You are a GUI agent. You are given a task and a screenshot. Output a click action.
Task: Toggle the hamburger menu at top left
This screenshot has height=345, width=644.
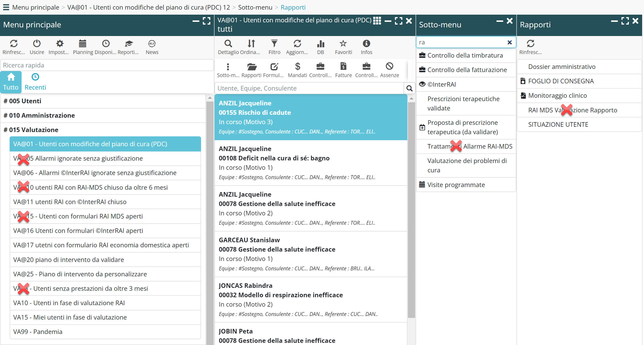(x=6, y=7)
